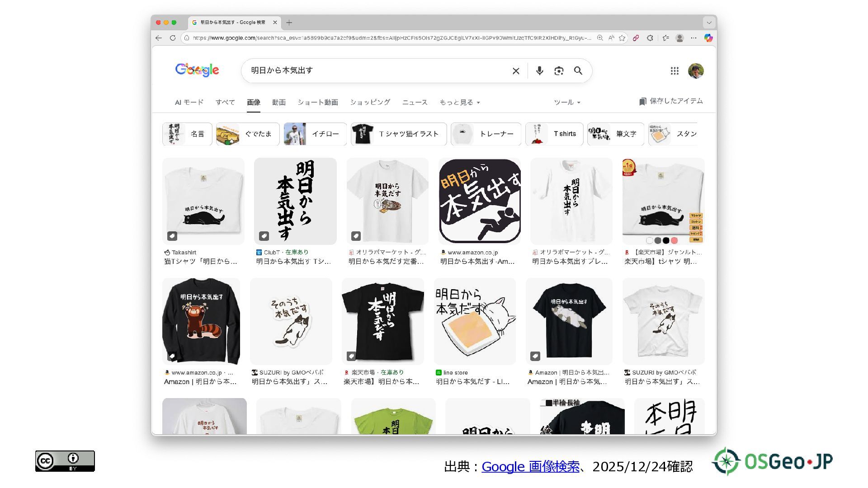Expand the tab list chevron

click(709, 22)
